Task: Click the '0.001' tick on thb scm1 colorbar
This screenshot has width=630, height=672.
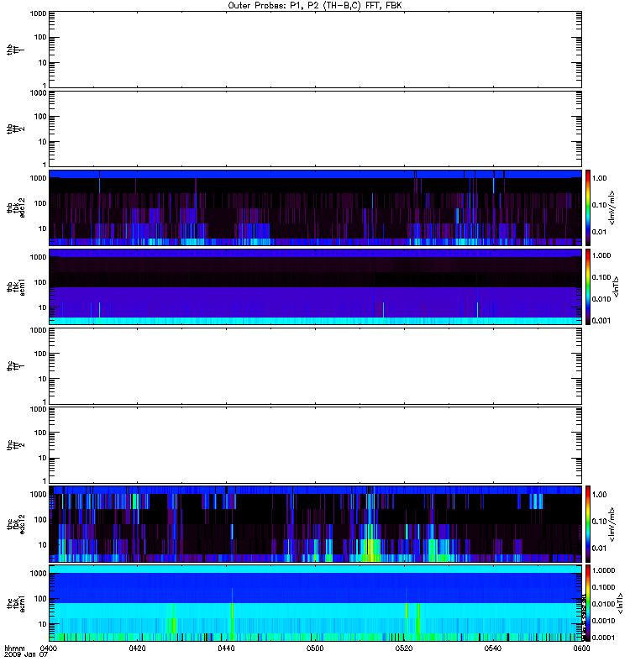Action: 601,321
